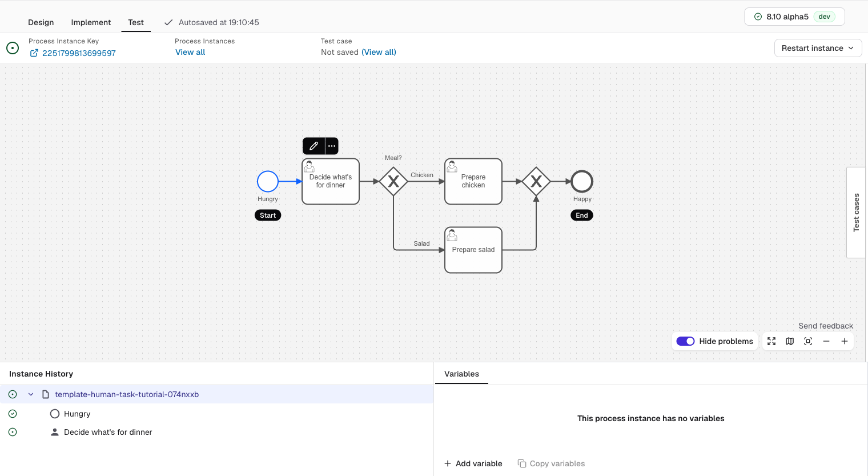The image size is (868, 476).
Task: Open the 8.10 alpha5 dev cluster selector
Action: (x=794, y=17)
